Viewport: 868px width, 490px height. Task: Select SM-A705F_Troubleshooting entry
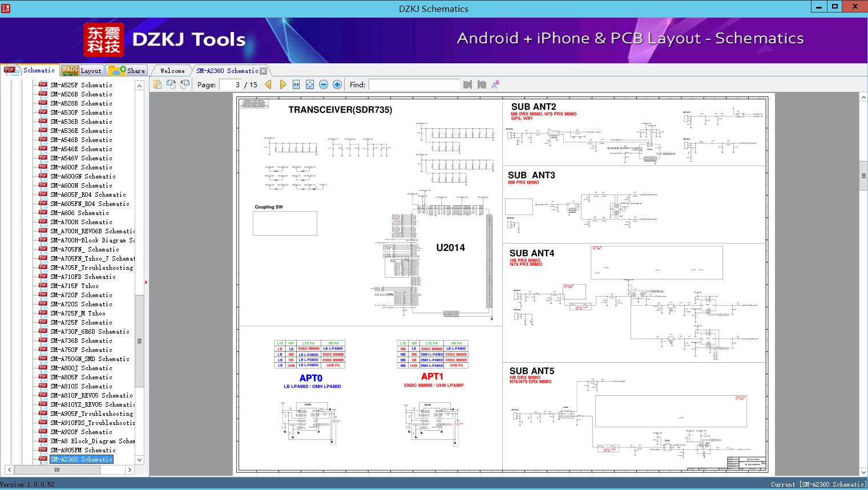(x=91, y=268)
